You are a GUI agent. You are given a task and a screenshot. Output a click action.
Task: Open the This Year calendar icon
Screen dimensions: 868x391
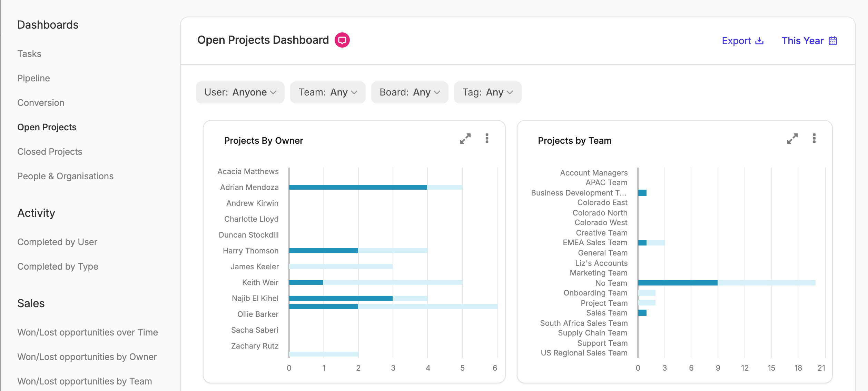point(833,41)
